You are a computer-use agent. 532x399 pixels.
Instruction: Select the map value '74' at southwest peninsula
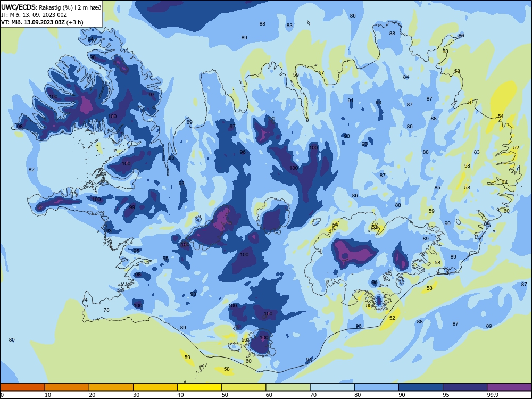[x=85, y=300]
